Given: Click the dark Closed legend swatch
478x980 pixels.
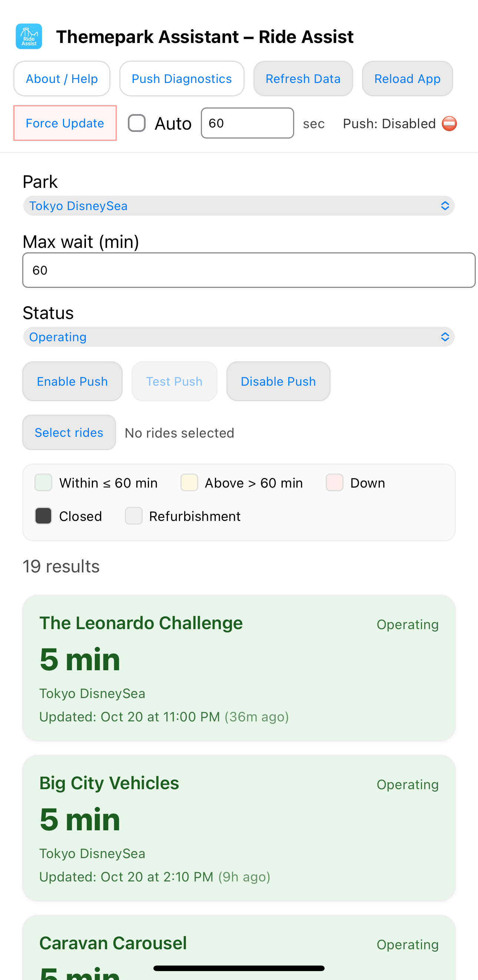Looking at the screenshot, I should click(x=43, y=516).
